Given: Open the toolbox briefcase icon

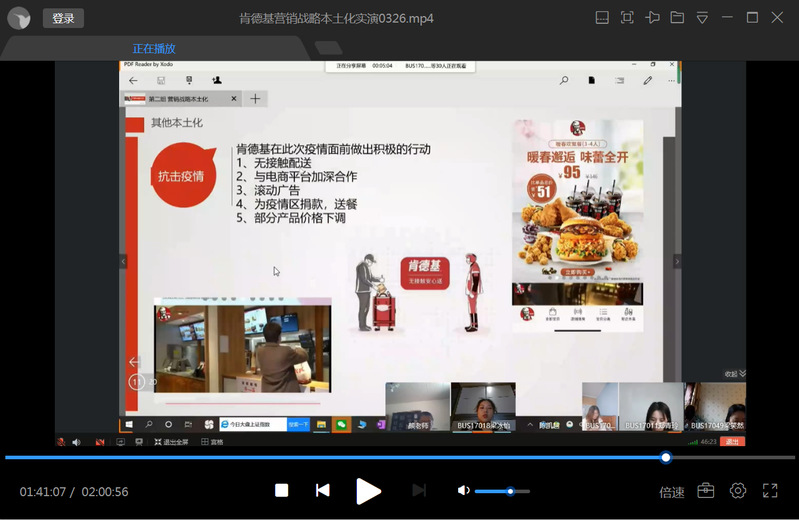Looking at the screenshot, I should coord(706,490).
